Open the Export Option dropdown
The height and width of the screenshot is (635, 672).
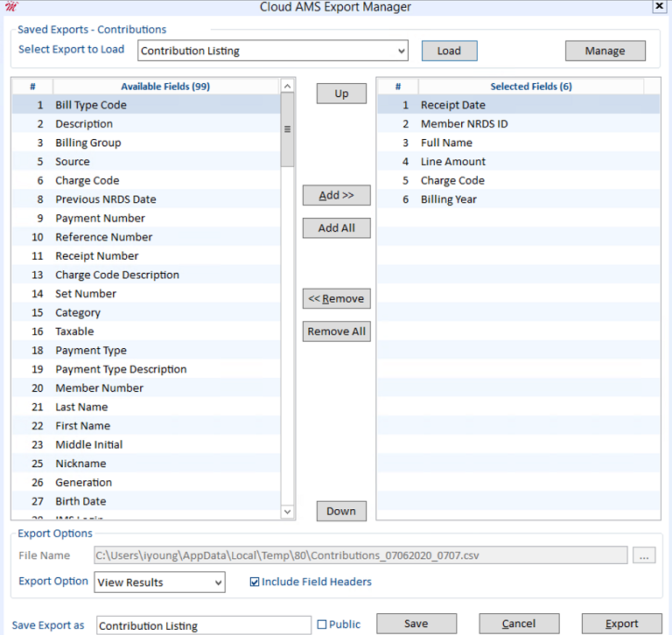(x=160, y=583)
